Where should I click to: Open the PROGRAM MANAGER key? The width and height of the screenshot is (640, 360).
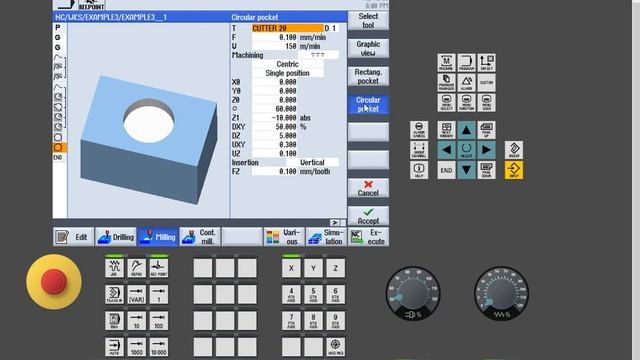446,82
